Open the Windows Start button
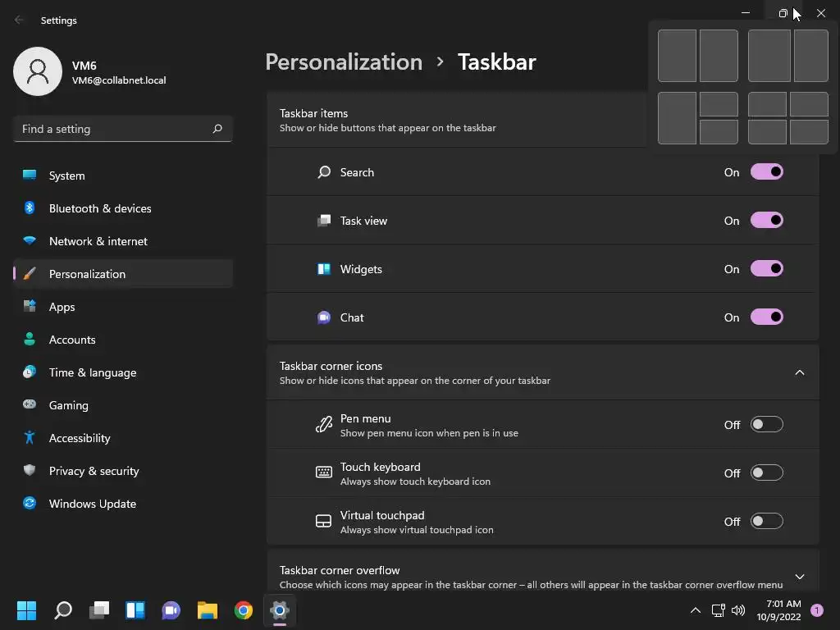 26,609
